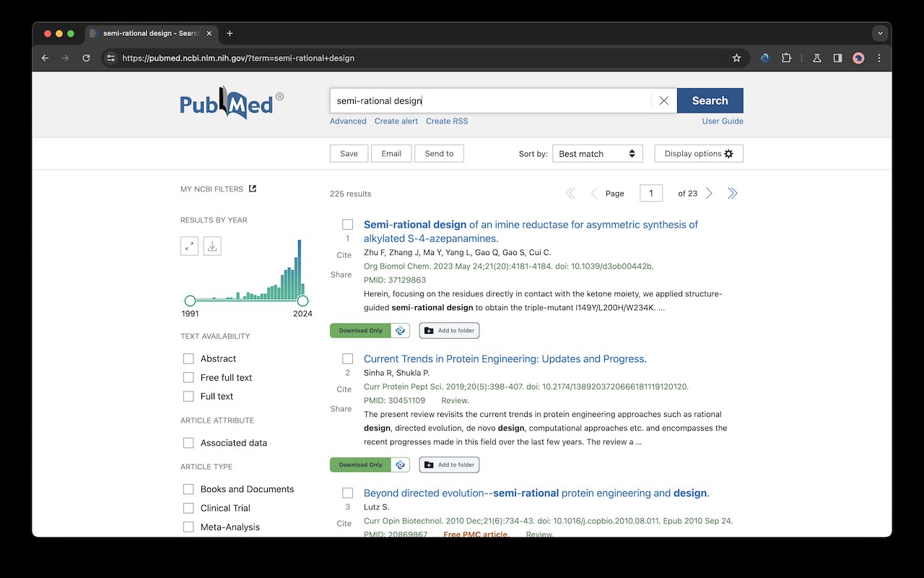Go back in browser history

45,58
